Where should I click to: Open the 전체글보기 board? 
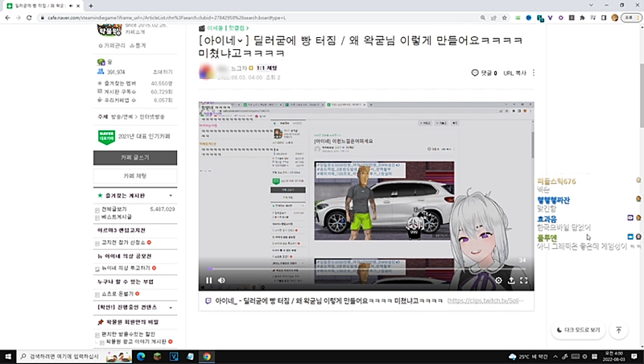click(114, 209)
